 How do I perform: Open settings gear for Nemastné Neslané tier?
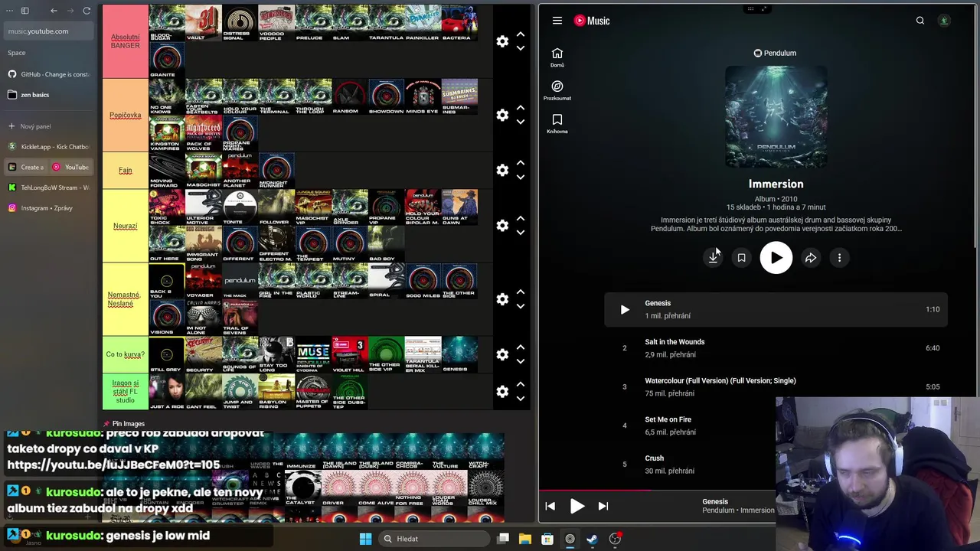coord(502,299)
